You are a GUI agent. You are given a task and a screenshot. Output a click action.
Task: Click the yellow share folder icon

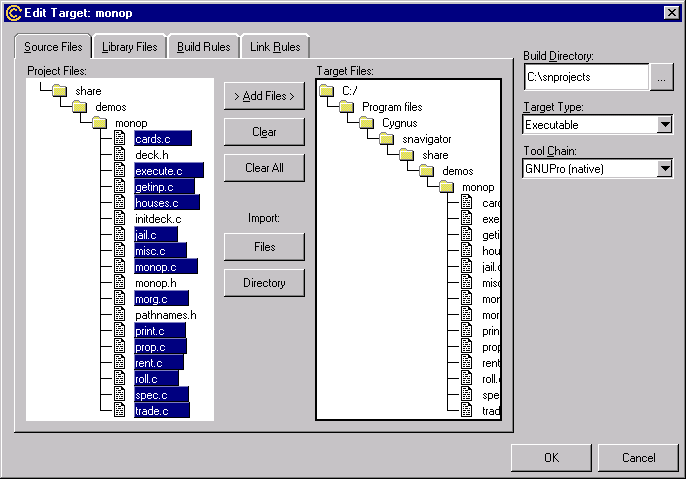coord(59,91)
